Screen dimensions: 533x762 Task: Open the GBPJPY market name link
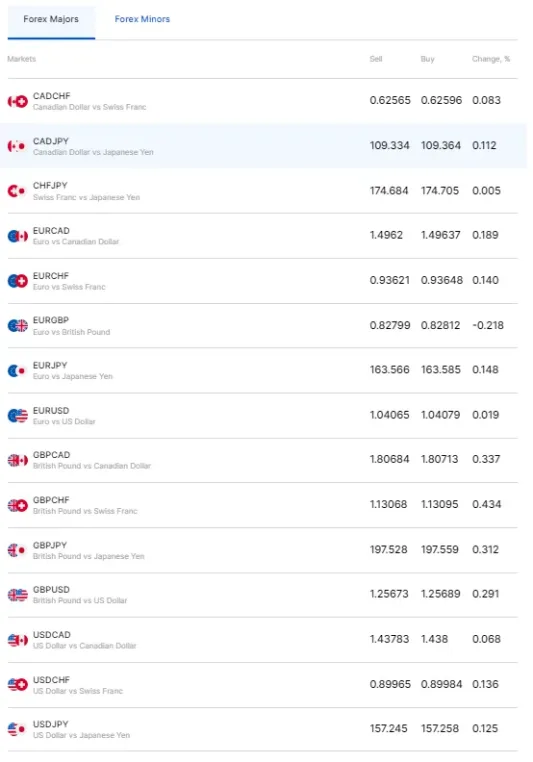[x=50, y=545]
